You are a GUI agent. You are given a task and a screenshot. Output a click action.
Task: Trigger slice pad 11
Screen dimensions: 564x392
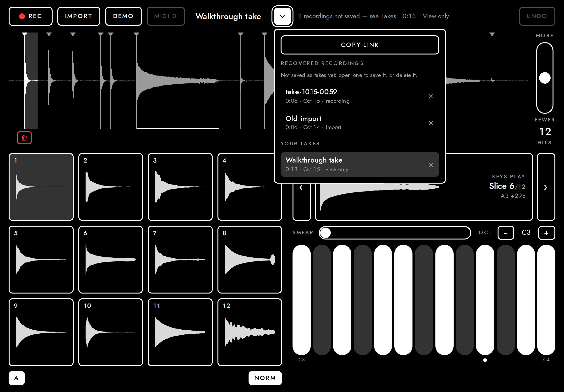(x=180, y=332)
